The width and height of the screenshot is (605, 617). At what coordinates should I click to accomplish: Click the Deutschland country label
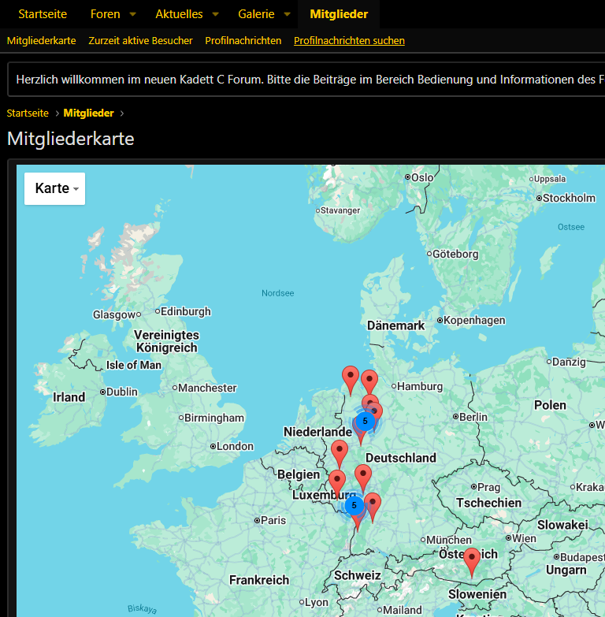coord(401,458)
